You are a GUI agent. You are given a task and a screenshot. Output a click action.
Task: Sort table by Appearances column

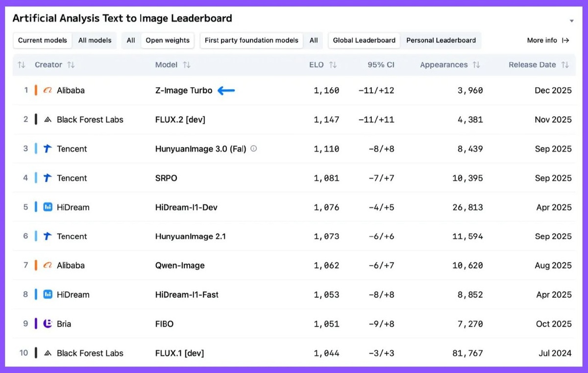[476, 65]
